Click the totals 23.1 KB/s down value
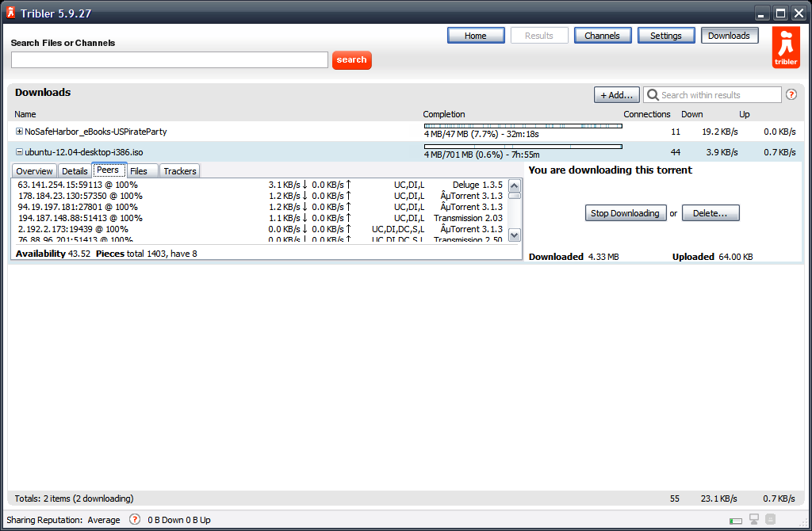Viewport: 812px width, 531px height. (x=718, y=499)
